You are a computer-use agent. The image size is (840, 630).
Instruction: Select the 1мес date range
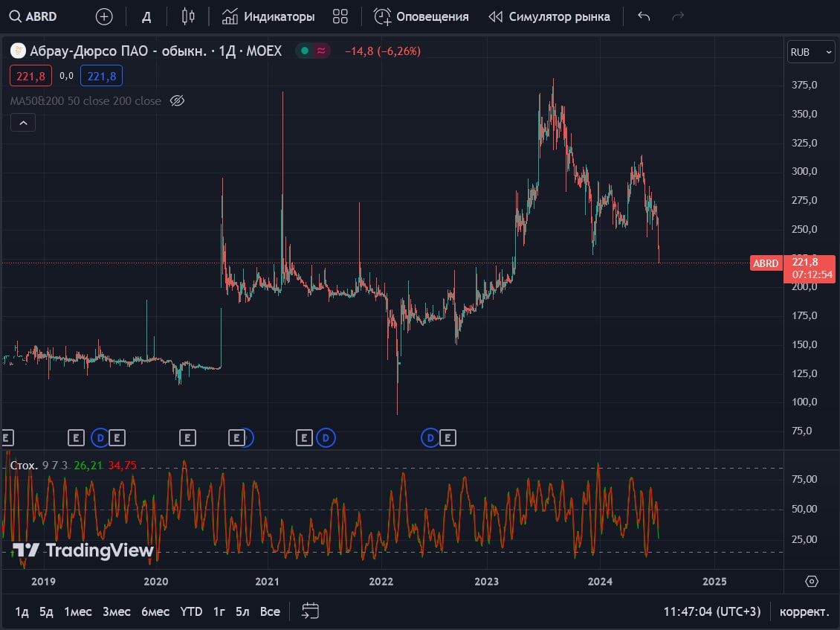(77, 611)
